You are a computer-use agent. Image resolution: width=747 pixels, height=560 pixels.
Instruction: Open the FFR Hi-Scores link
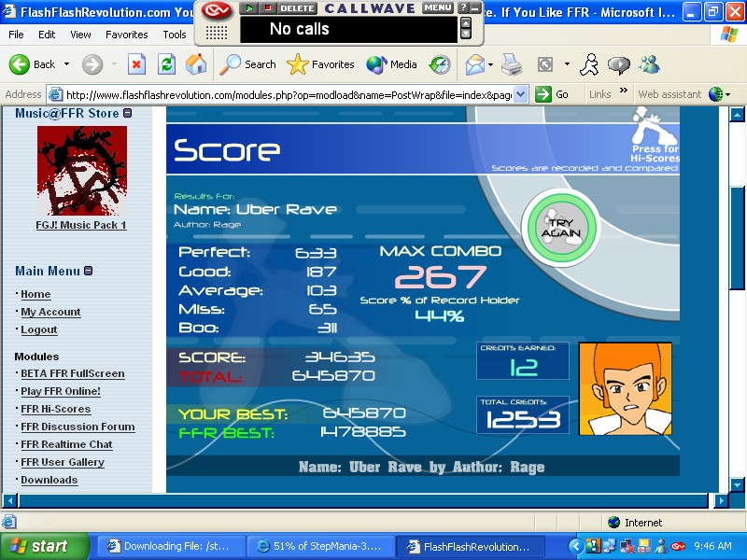click(x=56, y=409)
